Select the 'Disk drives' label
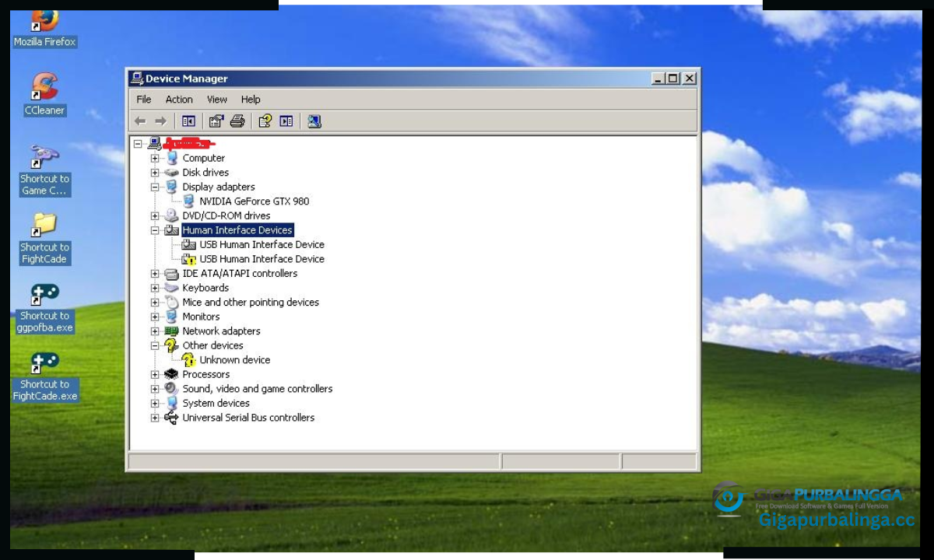Screen dimensions: 934x560 click(205, 173)
